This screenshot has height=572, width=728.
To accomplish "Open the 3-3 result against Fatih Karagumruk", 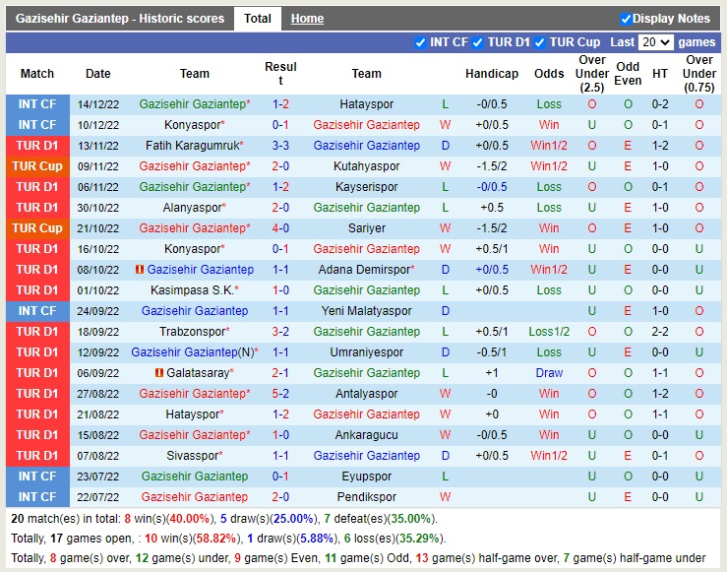I will (280, 146).
